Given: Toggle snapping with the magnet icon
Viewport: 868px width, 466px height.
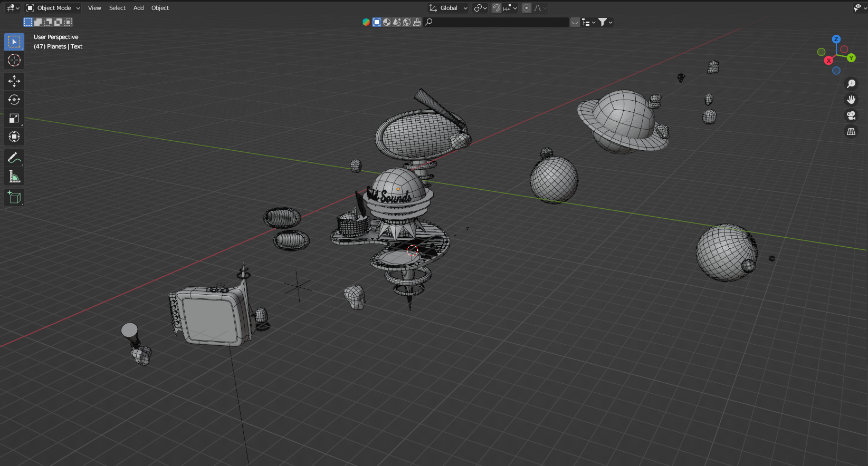Looking at the screenshot, I should (496, 8).
